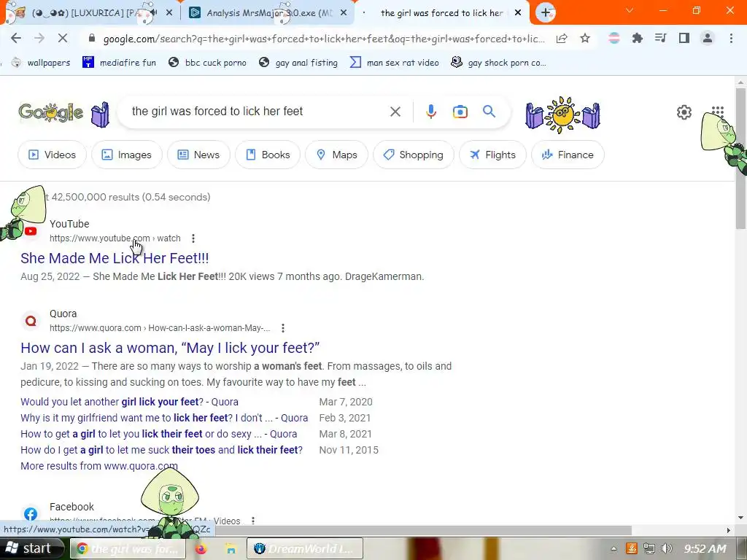Open Google's quick settings gear
Screen dimensions: 747x560
click(x=684, y=112)
